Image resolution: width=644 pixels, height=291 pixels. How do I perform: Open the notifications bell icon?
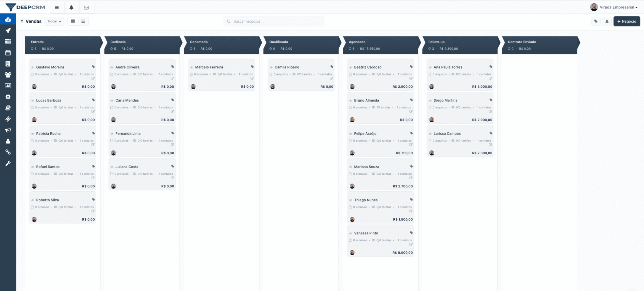coord(72,7)
